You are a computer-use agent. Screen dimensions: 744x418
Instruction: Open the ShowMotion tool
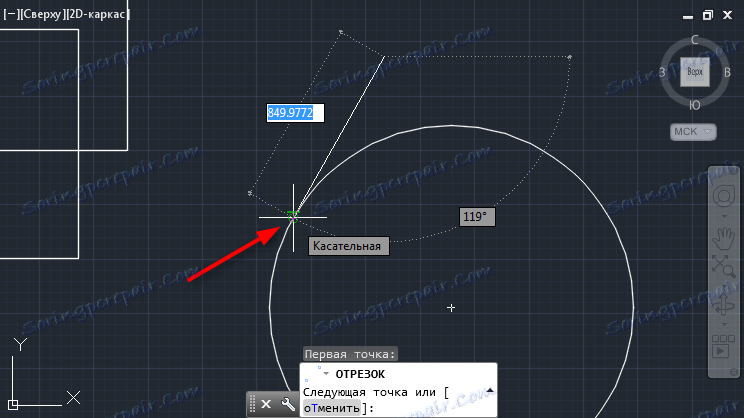point(723,347)
